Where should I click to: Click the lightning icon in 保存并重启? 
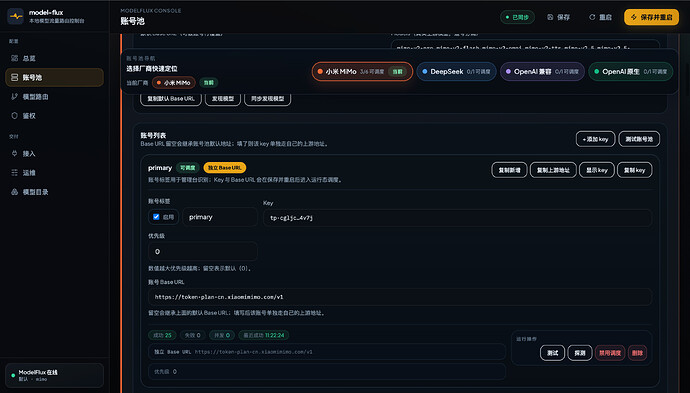(x=634, y=17)
